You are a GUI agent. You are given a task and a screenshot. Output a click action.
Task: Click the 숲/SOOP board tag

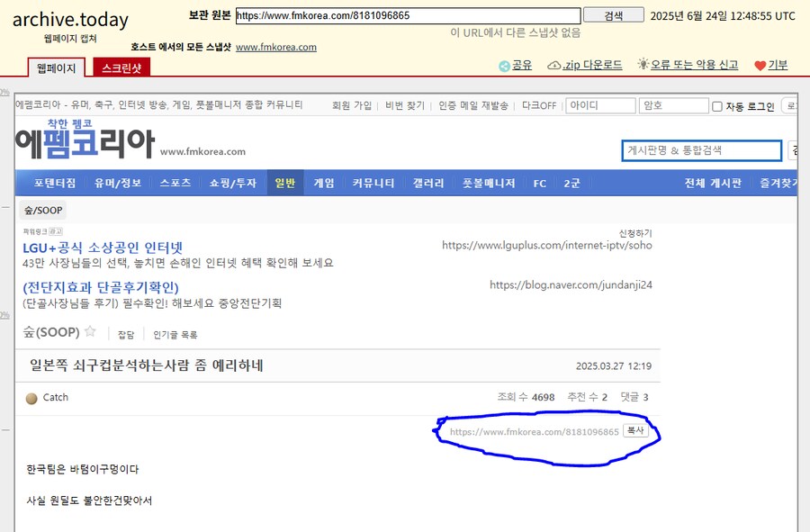click(x=43, y=211)
